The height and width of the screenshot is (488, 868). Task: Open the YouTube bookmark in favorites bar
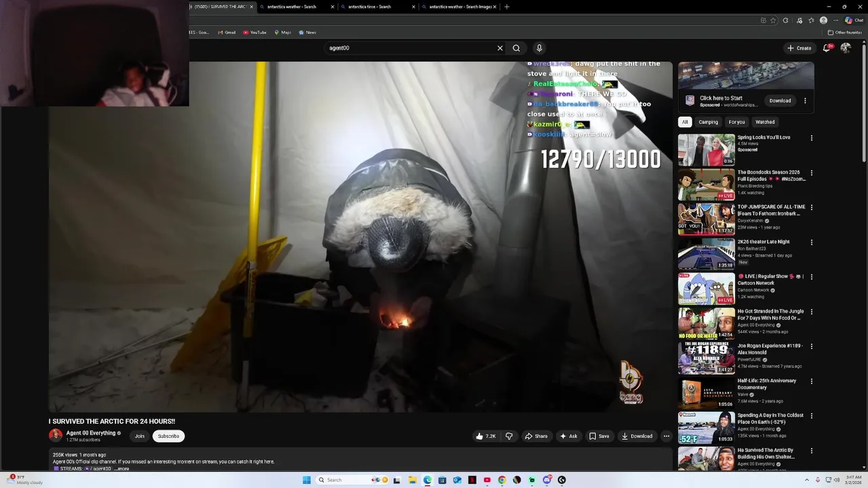point(255,33)
